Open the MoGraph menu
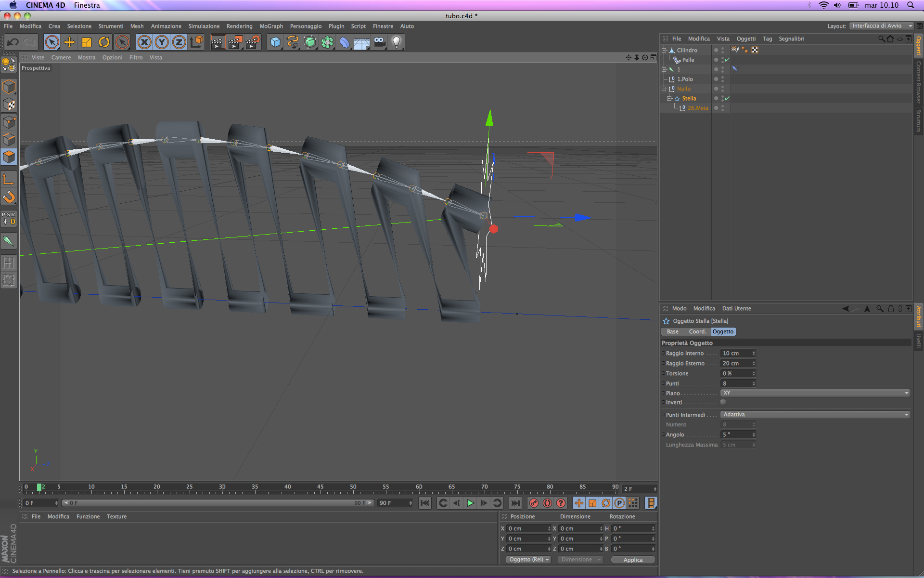The height and width of the screenshot is (578, 924). click(x=271, y=26)
